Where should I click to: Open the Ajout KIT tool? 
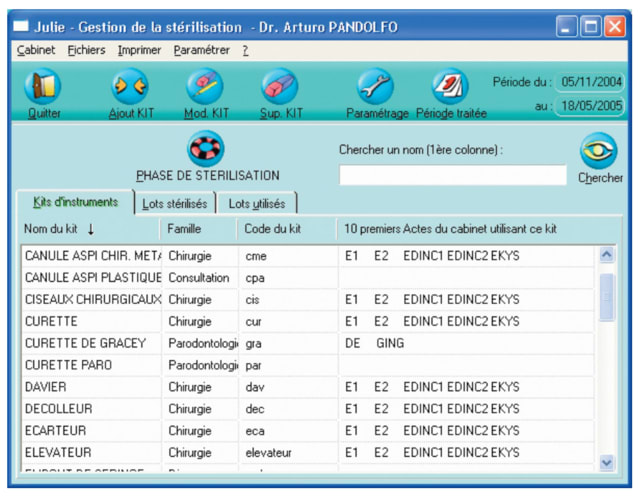point(129,87)
